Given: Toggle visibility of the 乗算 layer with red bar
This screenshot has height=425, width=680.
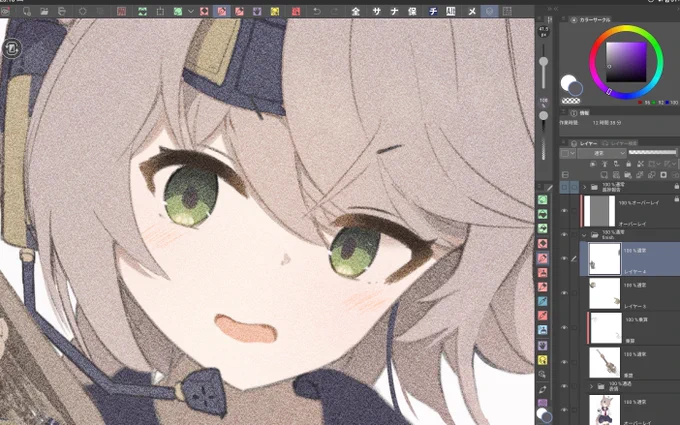Looking at the screenshot, I should click(564, 328).
